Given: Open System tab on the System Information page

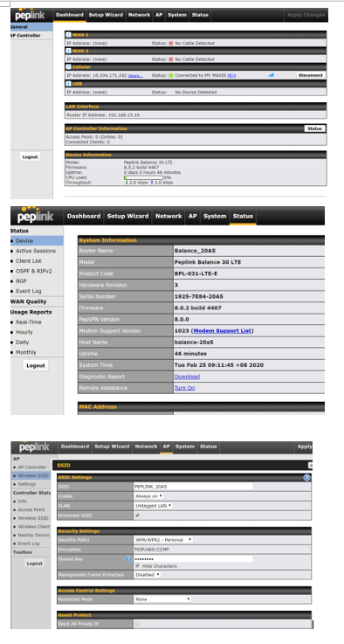Looking at the screenshot, I should coord(215,216).
